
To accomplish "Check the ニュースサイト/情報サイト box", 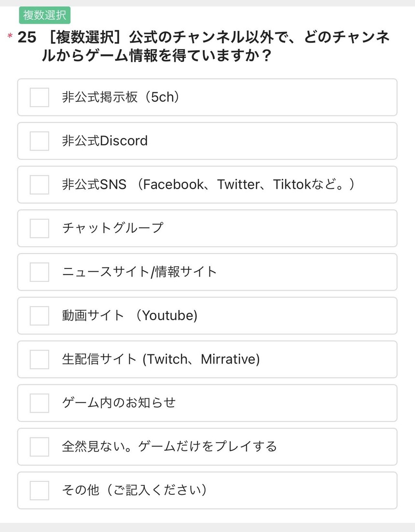I will tap(39, 272).
